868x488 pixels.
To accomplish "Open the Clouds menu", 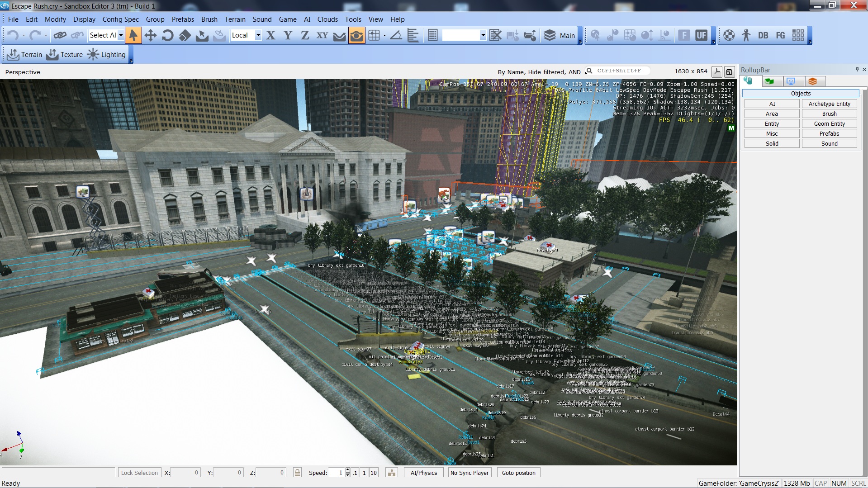I will [x=327, y=19].
